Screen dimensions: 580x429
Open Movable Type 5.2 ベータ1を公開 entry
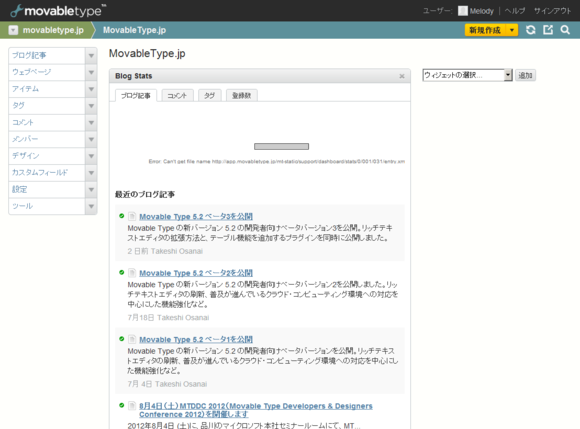tap(196, 339)
